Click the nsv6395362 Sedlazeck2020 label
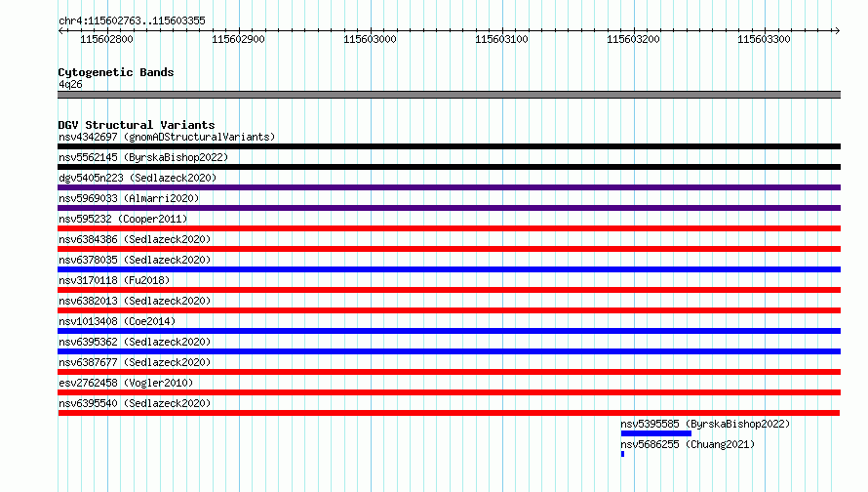Screen dimensions: 868x492 135,342
